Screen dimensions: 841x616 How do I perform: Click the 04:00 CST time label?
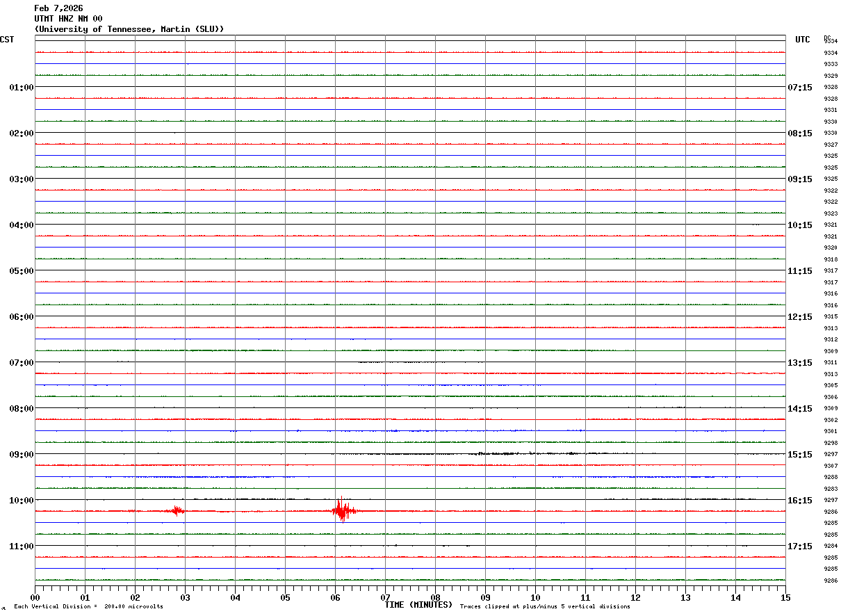click(x=22, y=225)
